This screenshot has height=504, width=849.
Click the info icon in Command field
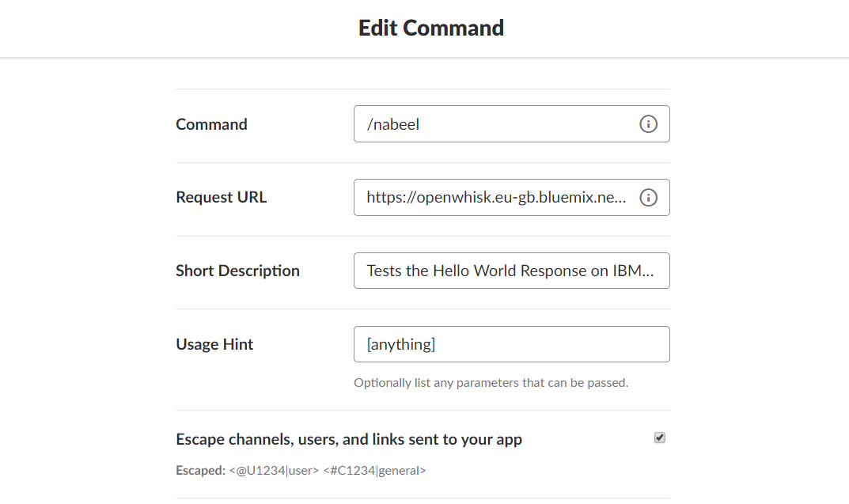point(648,124)
